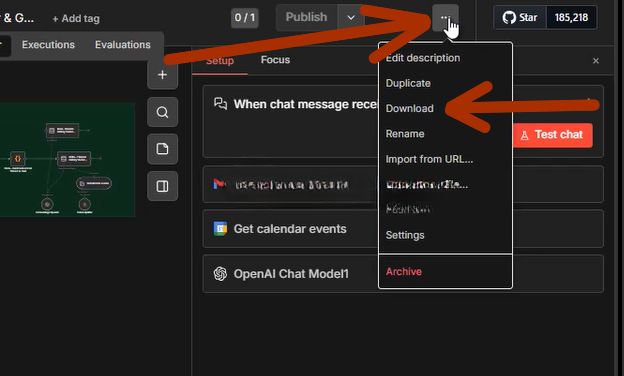Switch to the Evaluations tab
624x376 pixels.
click(123, 45)
